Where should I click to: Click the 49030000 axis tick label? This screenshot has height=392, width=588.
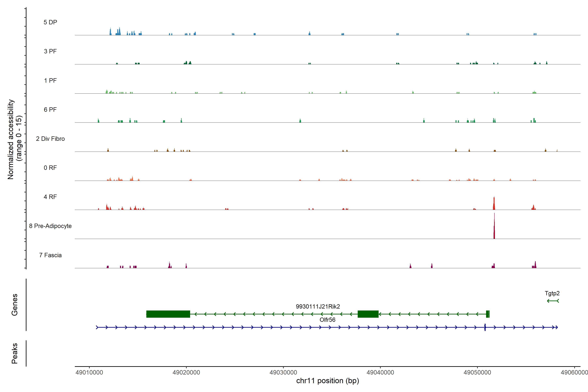(x=283, y=372)
